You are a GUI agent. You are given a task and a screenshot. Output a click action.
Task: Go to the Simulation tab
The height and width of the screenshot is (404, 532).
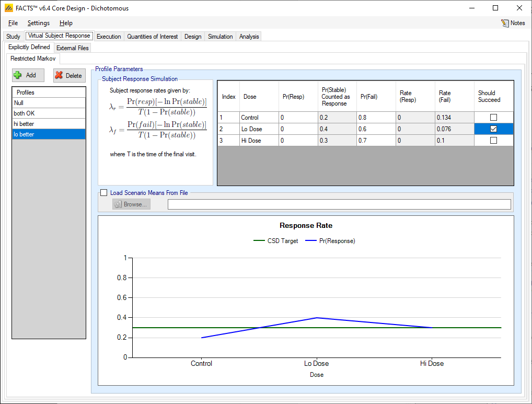click(220, 37)
